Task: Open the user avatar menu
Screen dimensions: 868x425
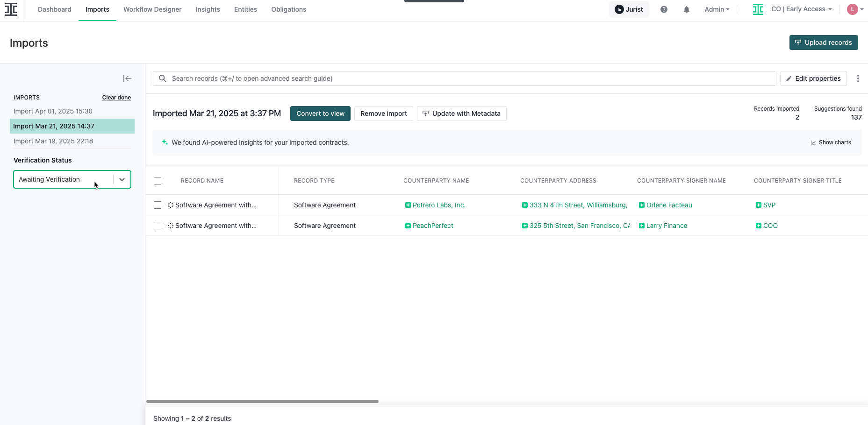Action: click(x=855, y=9)
